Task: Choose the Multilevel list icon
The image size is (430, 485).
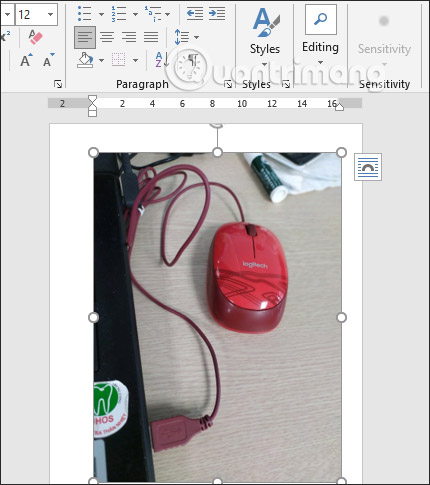Action: coord(153,14)
